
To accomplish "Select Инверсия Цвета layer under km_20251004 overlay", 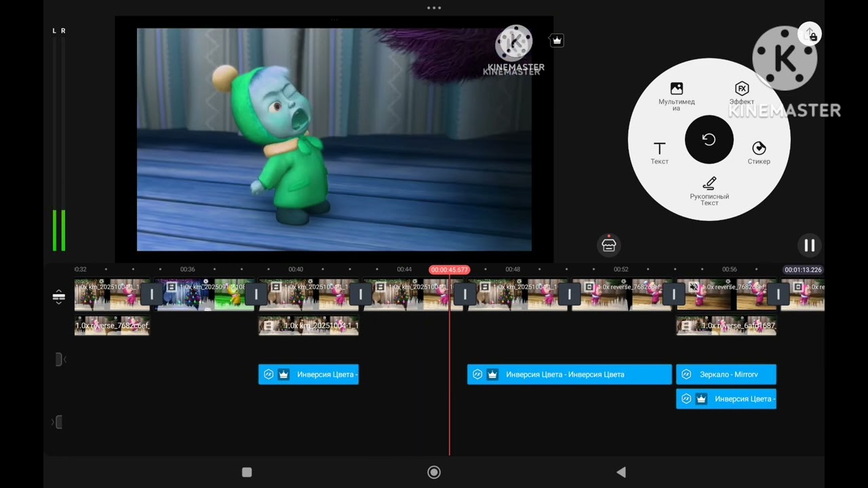I will point(309,374).
